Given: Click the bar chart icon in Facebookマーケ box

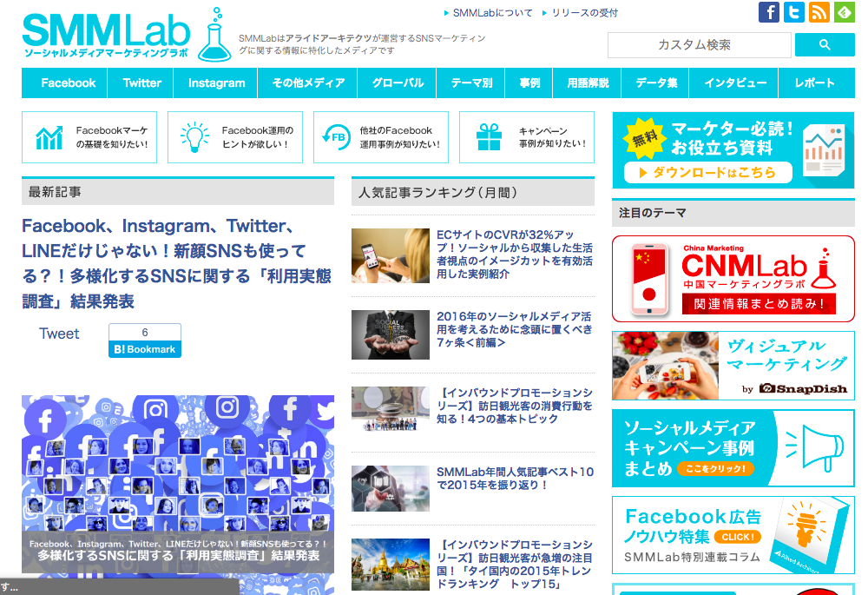Looking at the screenshot, I should point(49,137).
